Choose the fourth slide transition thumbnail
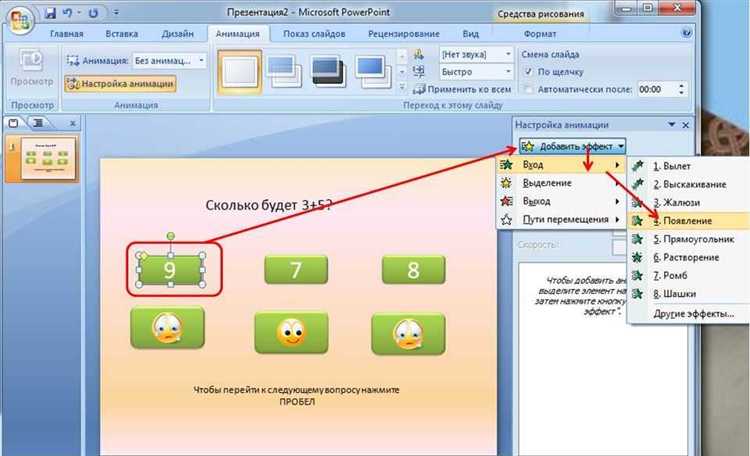The width and height of the screenshot is (750, 456). (373, 71)
